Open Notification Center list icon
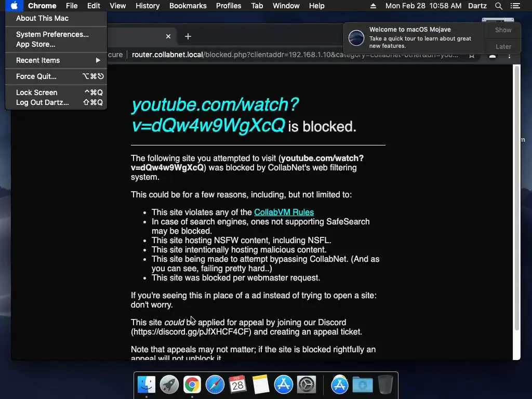 [515, 6]
